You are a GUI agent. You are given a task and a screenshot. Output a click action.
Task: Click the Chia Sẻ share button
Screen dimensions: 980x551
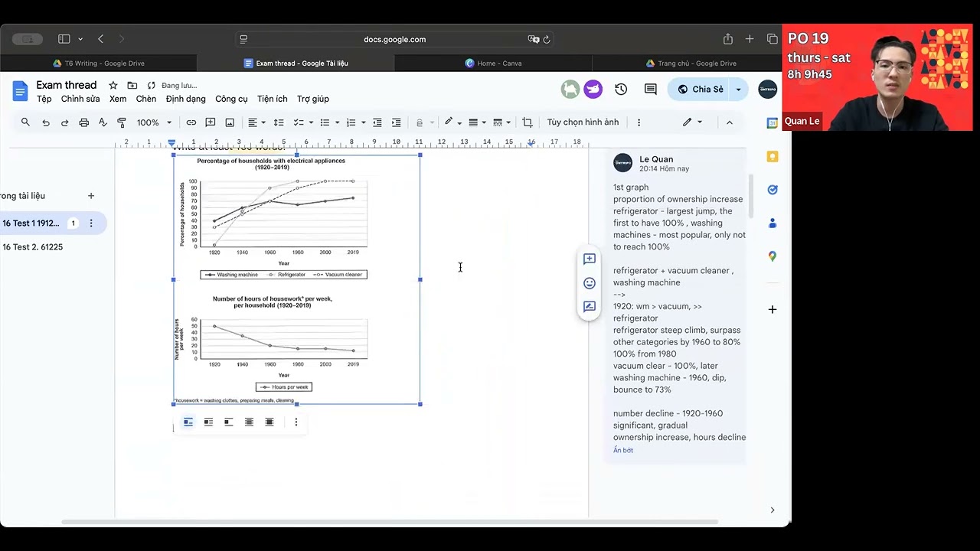700,90
